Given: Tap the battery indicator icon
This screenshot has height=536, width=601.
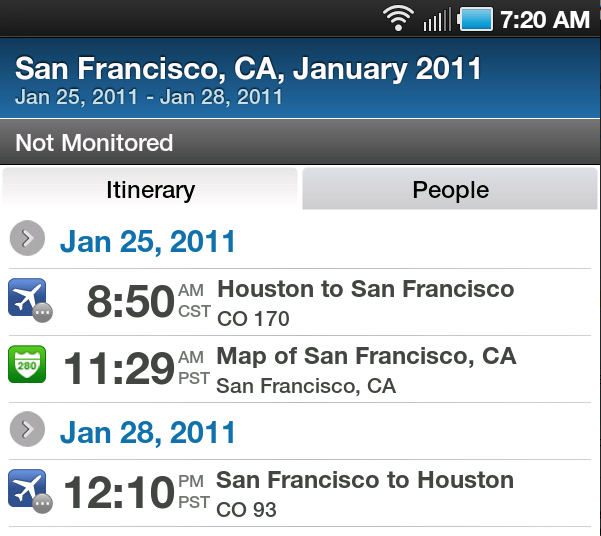Looking at the screenshot, I should pyautogui.click(x=475, y=19).
